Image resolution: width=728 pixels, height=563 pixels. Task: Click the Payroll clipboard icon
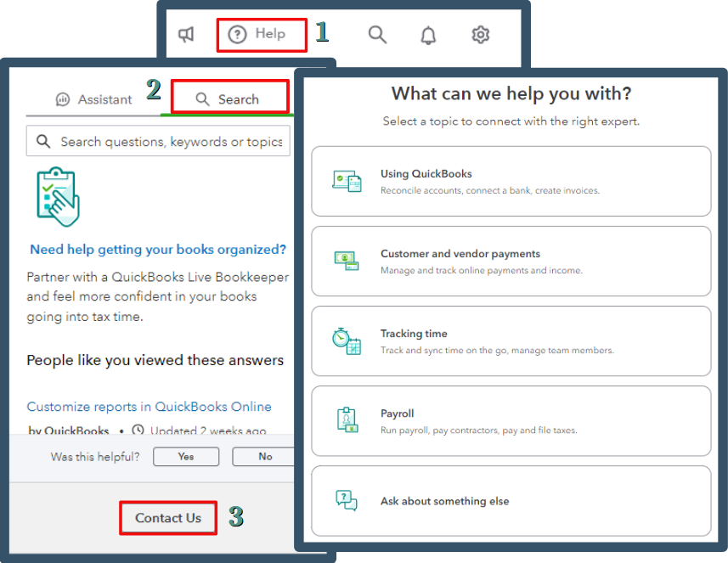(x=347, y=419)
